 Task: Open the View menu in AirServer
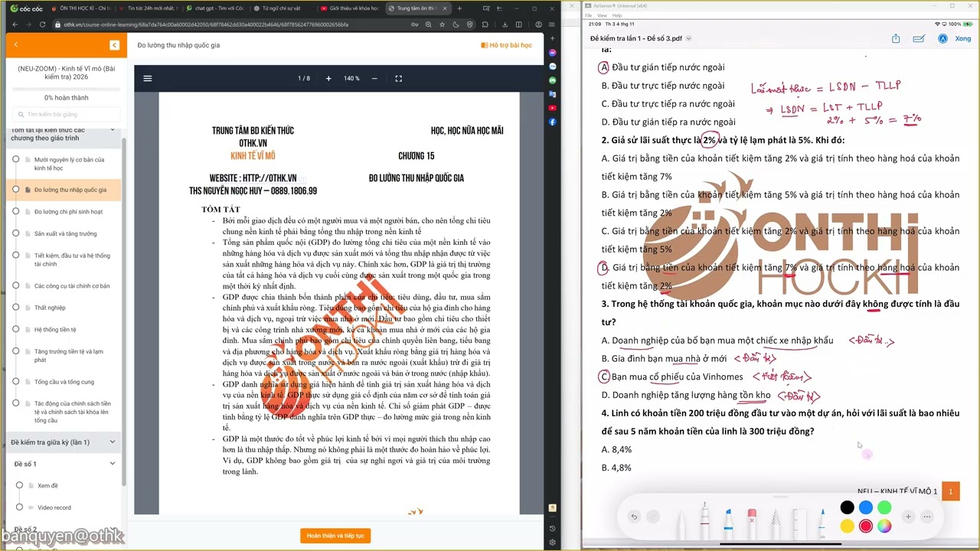point(602,15)
